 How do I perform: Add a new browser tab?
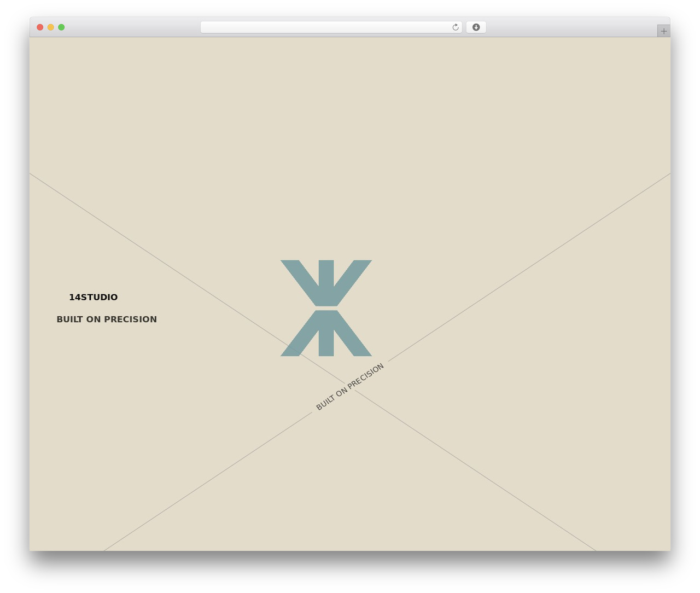pos(663,31)
